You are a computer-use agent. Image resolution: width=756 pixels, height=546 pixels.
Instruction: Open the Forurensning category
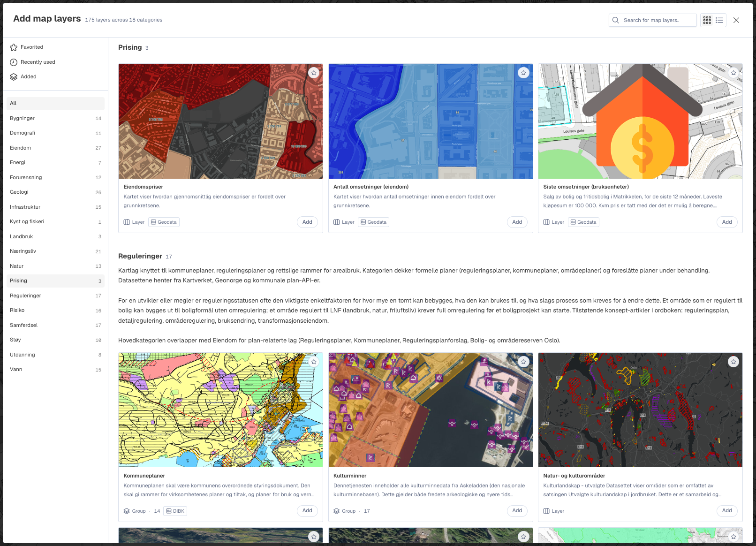pos(55,177)
